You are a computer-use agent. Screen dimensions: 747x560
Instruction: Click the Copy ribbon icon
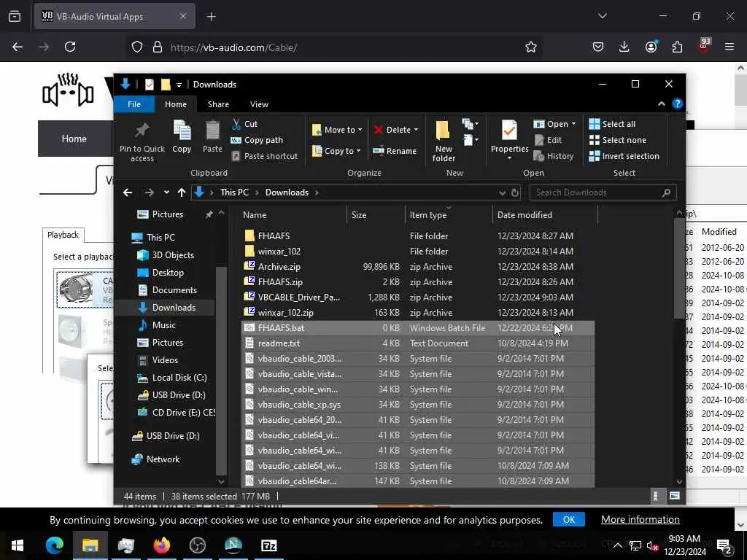point(182,137)
